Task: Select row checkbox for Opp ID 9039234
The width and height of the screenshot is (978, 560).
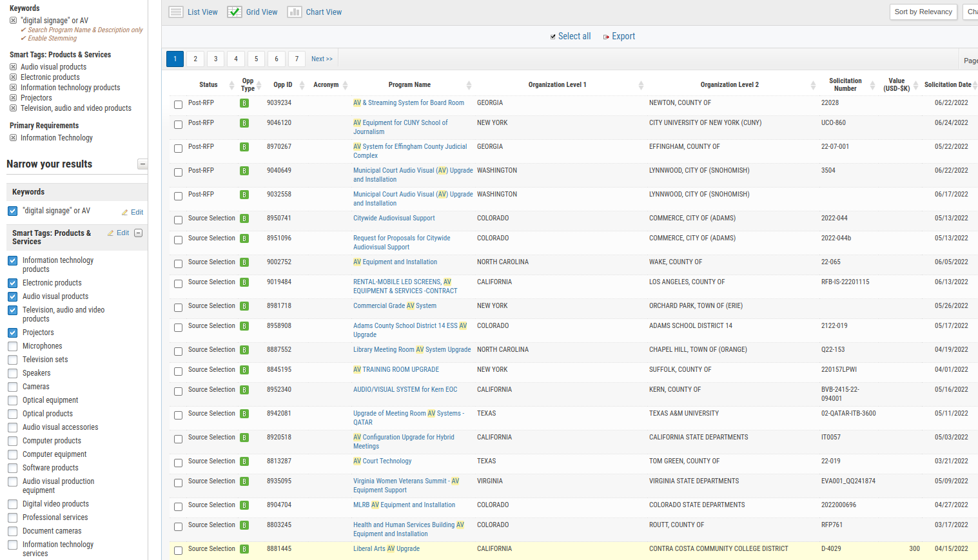Action: click(x=178, y=104)
